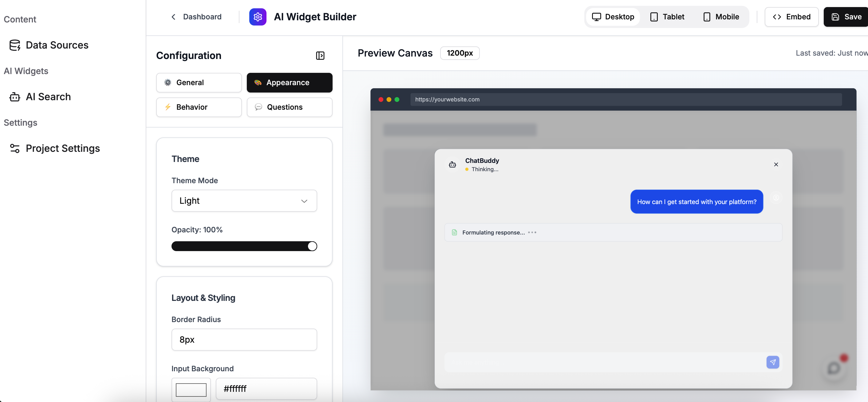
Task: Click the Save button
Action: coord(846,17)
